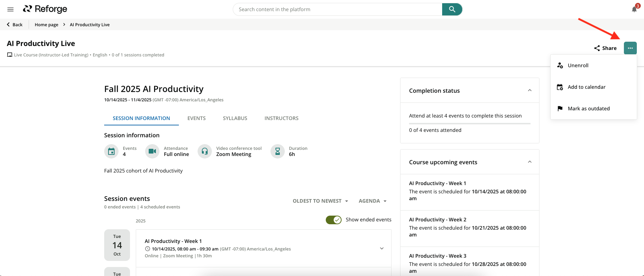
Task: Click the Back arrow chevron
Action: tap(8, 24)
